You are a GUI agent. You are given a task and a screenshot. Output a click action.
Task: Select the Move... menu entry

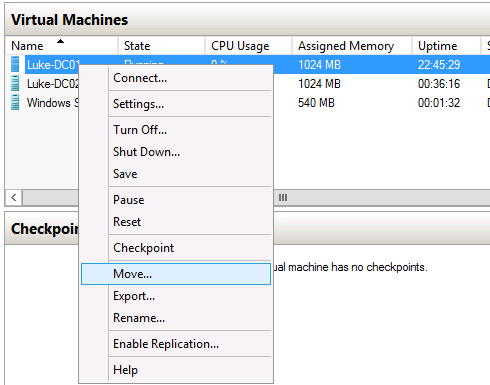click(176, 274)
